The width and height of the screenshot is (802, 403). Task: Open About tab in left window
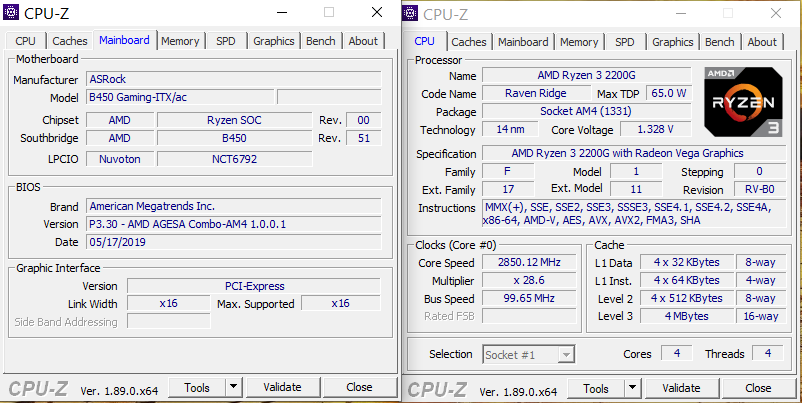click(363, 41)
